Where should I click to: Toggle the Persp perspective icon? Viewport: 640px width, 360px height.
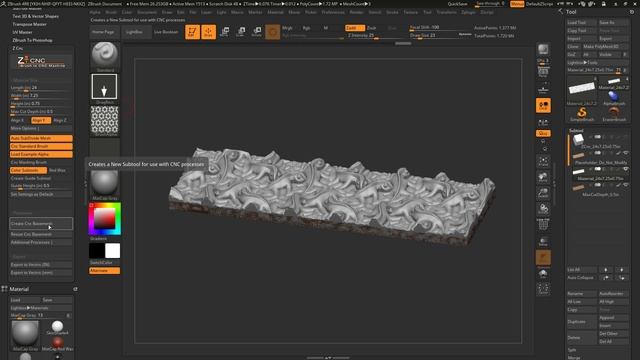tap(543, 72)
